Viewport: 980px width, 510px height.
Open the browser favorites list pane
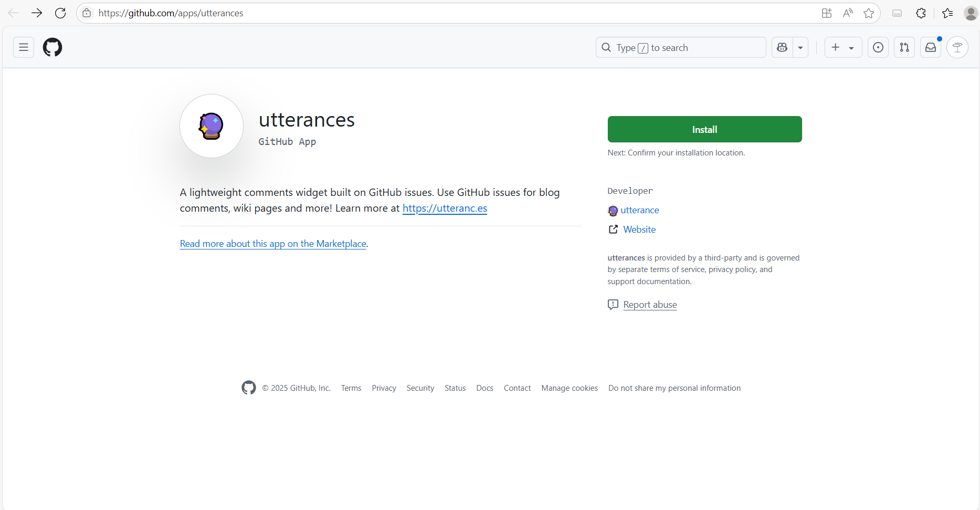947,13
